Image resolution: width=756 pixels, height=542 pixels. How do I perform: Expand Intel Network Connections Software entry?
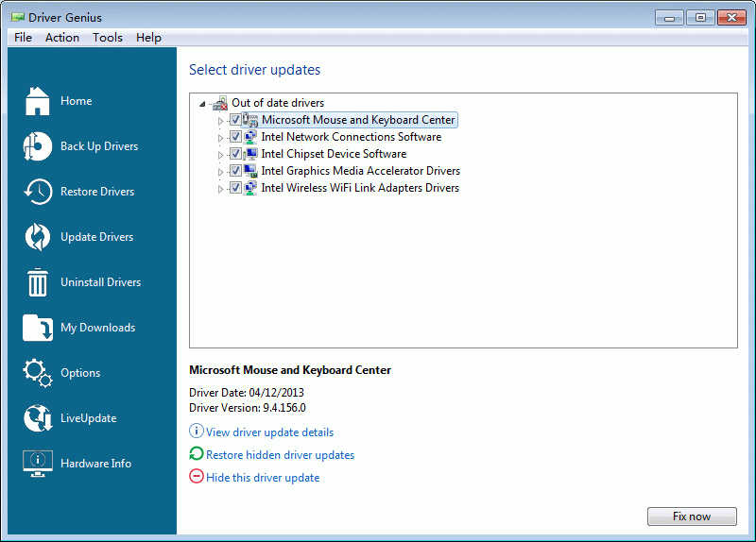[220, 138]
